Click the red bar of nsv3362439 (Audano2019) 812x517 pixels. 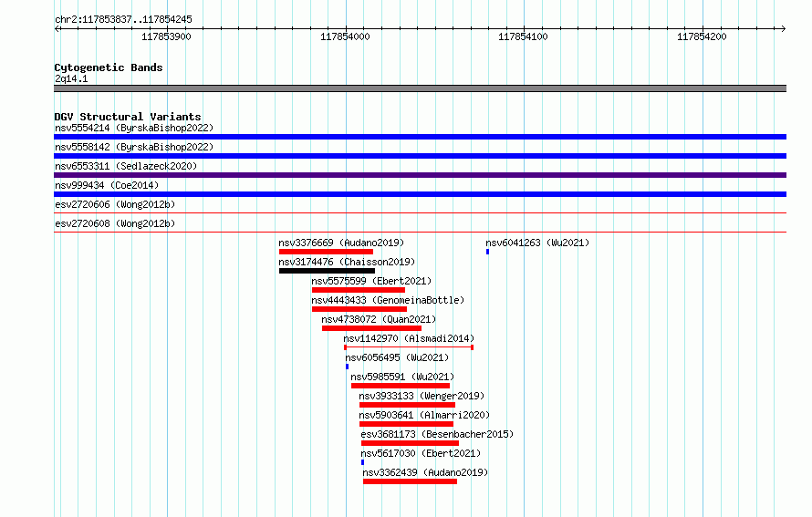[x=411, y=481]
